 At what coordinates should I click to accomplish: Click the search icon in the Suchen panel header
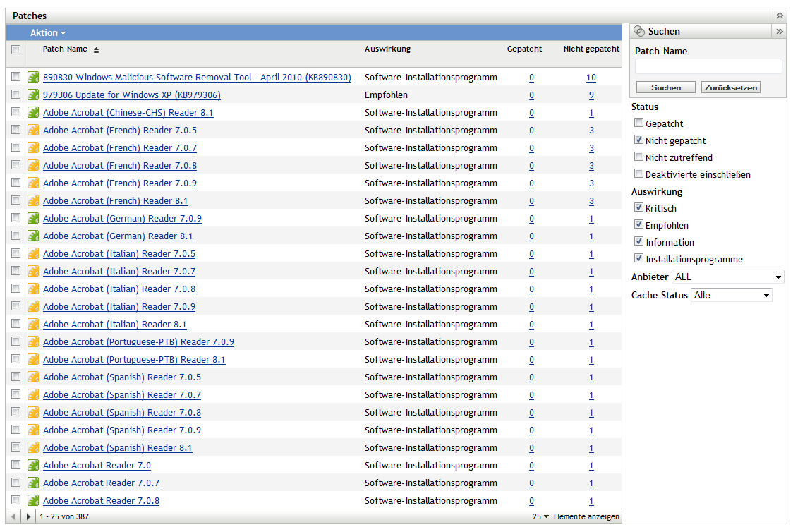639,31
